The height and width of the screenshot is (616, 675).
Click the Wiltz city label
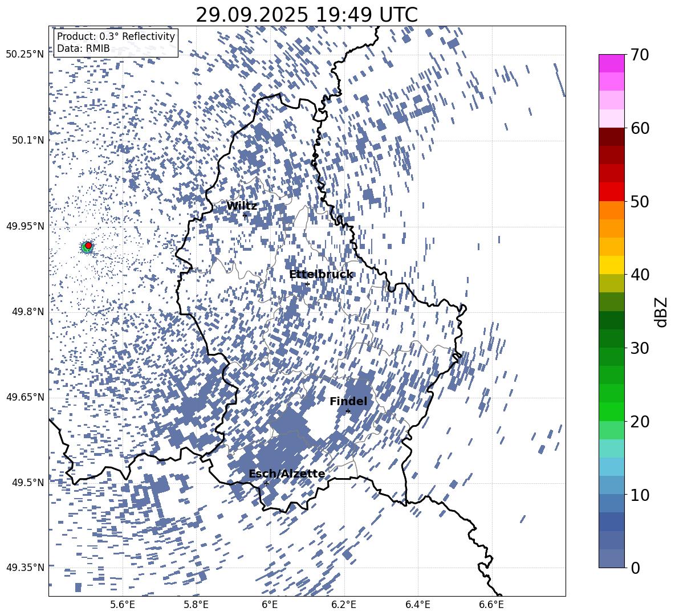(242, 206)
